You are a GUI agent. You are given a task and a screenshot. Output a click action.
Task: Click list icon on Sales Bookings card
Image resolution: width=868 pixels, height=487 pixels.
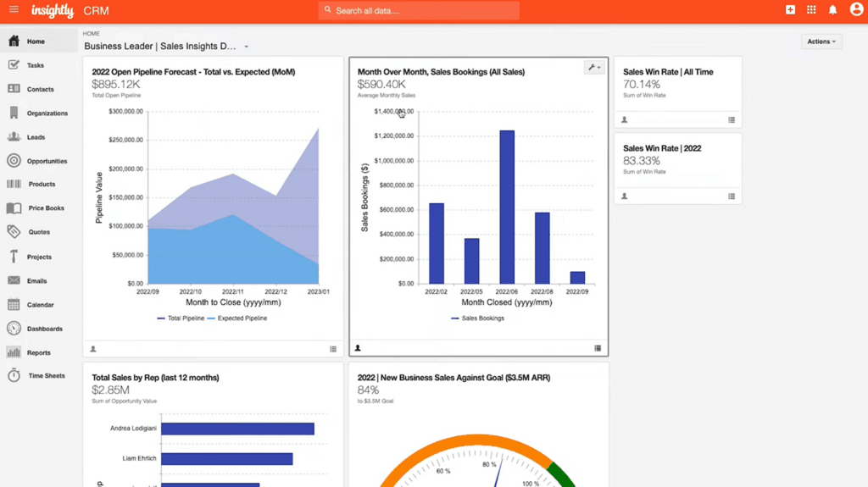pyautogui.click(x=598, y=348)
